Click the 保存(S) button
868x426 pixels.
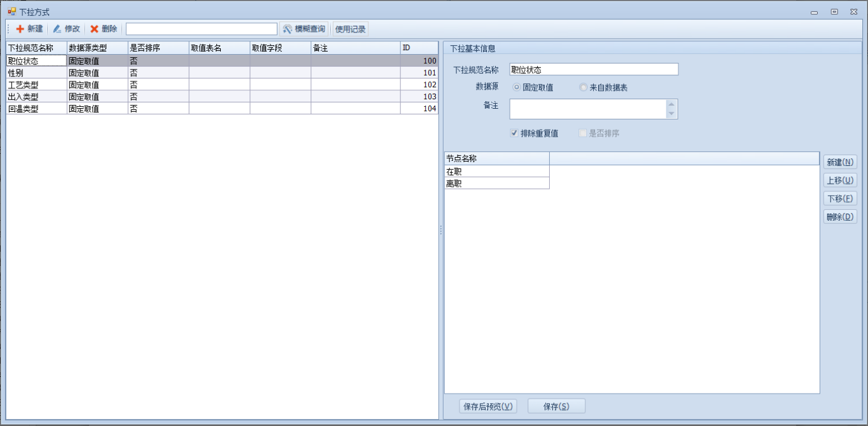[556, 406]
